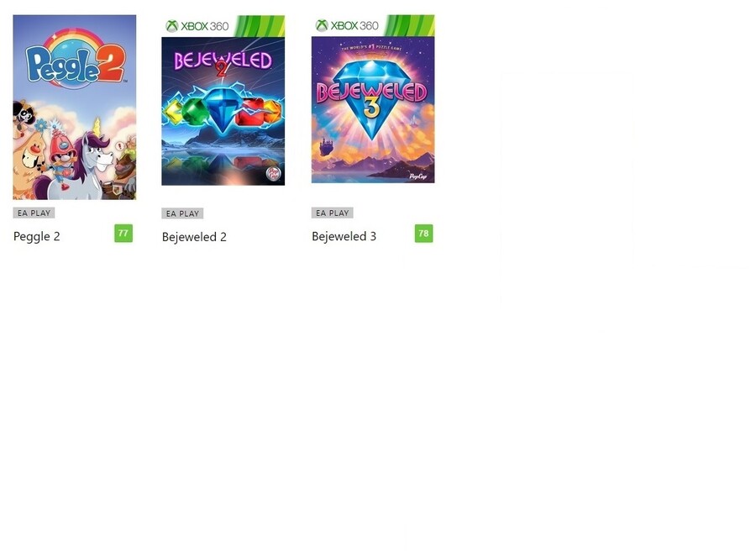Click the rainbow Peggle 2 logo

coord(76,59)
